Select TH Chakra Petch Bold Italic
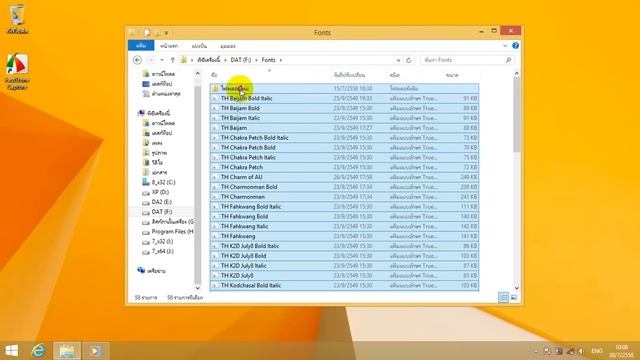640x360 pixels. point(344,138)
